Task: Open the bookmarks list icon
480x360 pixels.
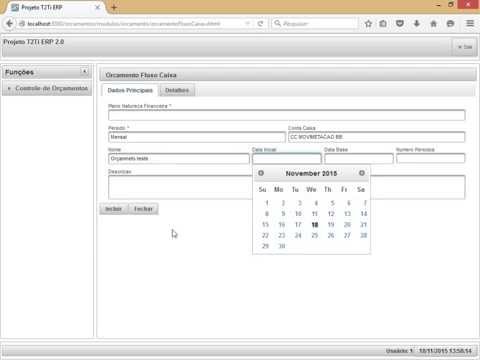Action: 383,24
